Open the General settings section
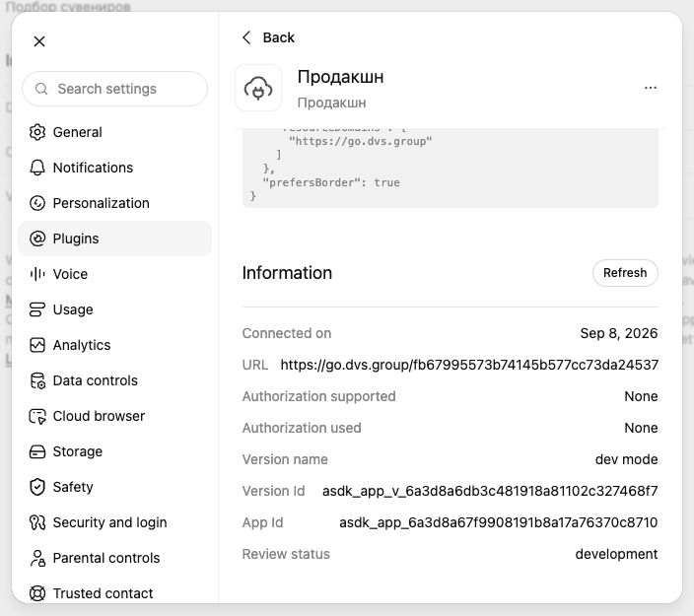The image size is (694, 616). pyautogui.click(x=114, y=132)
